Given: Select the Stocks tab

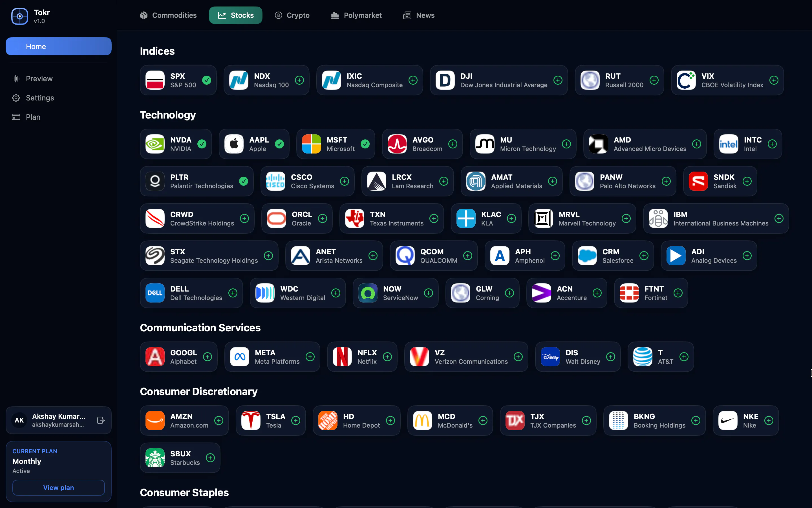Looking at the screenshot, I should point(235,16).
